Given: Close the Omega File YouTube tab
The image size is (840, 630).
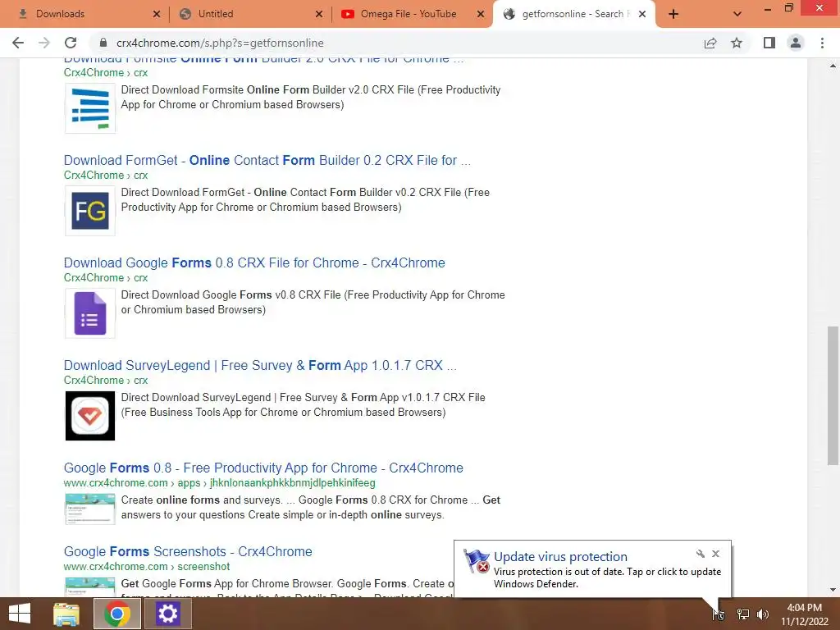Looking at the screenshot, I should coord(481,14).
